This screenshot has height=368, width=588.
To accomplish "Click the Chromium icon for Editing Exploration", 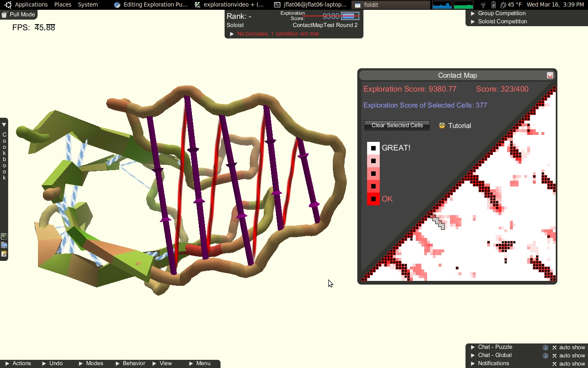I will (117, 5).
